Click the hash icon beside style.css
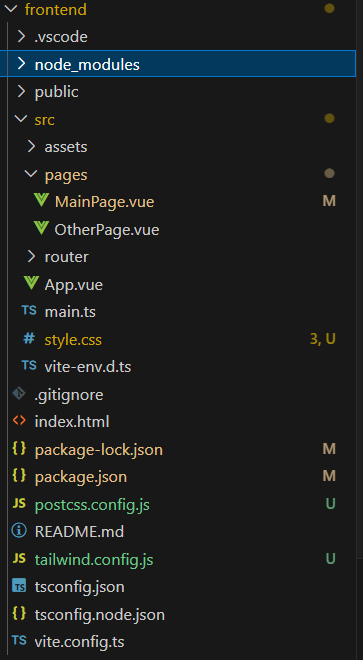 point(29,338)
